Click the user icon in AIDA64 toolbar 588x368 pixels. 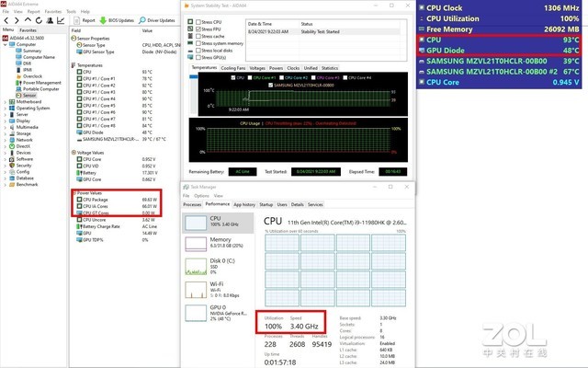pos(50,20)
